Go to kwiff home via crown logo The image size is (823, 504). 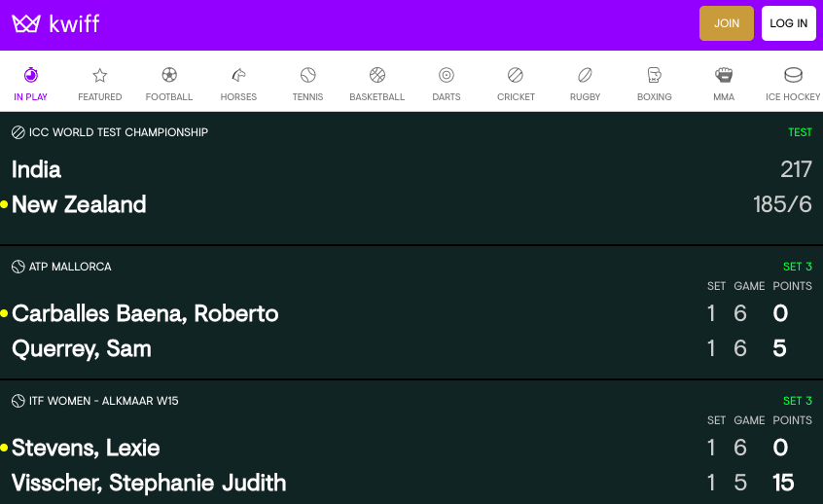click(x=26, y=23)
